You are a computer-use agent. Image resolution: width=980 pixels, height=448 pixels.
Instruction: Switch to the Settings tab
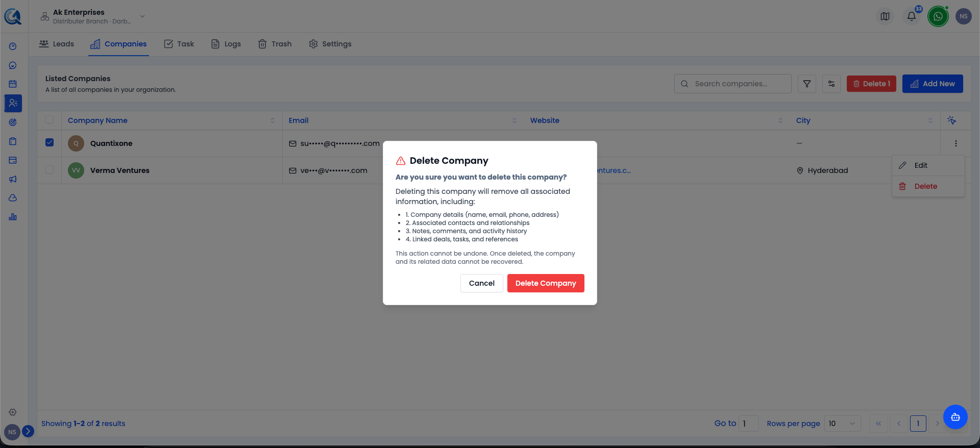click(x=330, y=44)
